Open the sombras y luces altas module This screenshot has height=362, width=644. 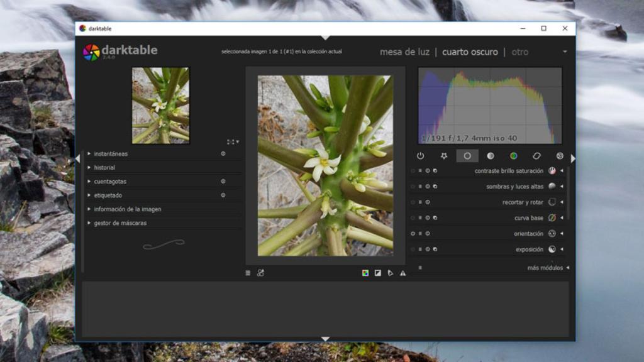click(516, 187)
